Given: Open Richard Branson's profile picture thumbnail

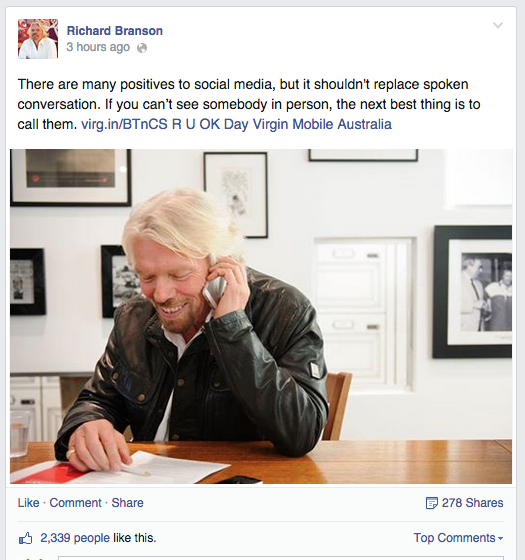Looking at the screenshot, I should coord(38,39).
